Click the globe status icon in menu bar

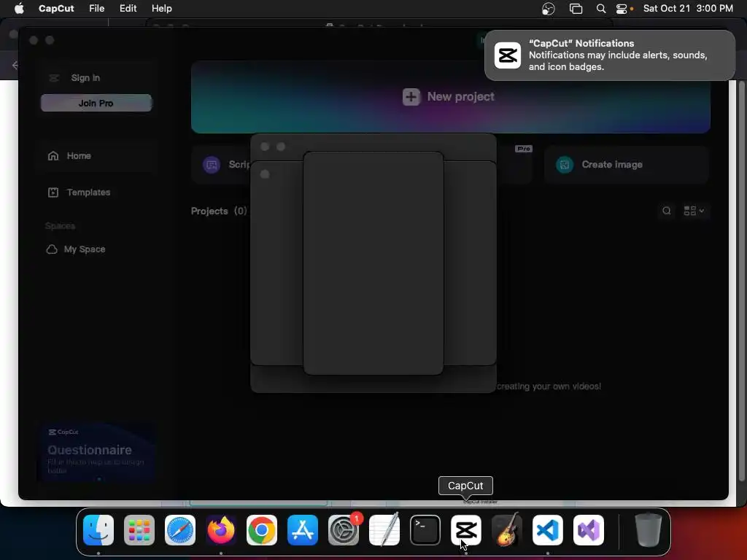[549, 9]
